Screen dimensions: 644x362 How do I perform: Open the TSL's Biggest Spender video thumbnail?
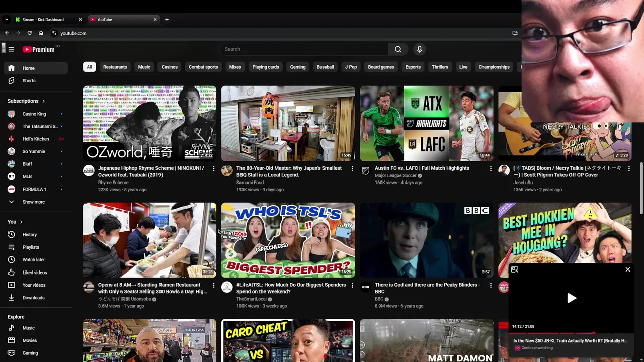(x=288, y=240)
